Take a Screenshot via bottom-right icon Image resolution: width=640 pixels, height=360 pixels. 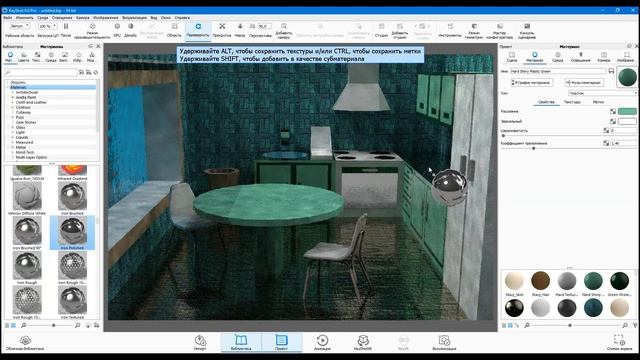619,342
